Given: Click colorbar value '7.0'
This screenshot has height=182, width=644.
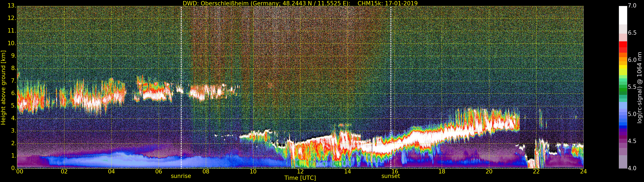Looking at the screenshot, I should [632, 6].
